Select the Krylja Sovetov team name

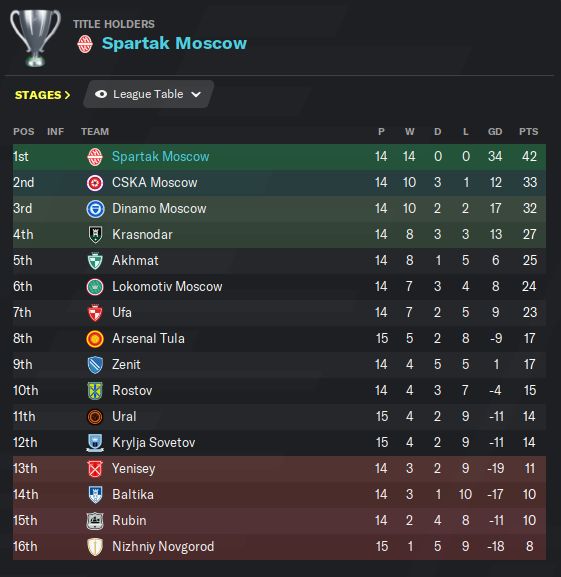[153, 443]
